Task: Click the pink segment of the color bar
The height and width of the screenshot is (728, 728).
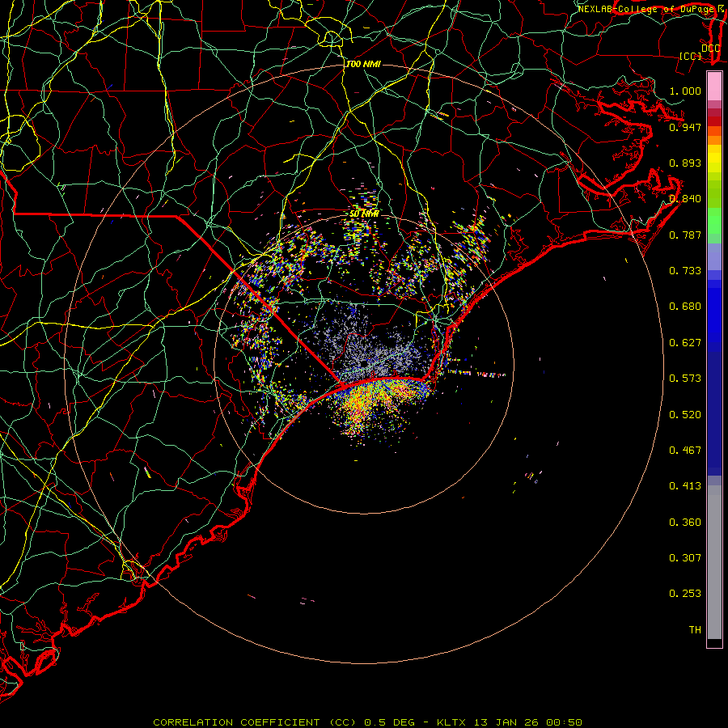Action: tap(714, 87)
